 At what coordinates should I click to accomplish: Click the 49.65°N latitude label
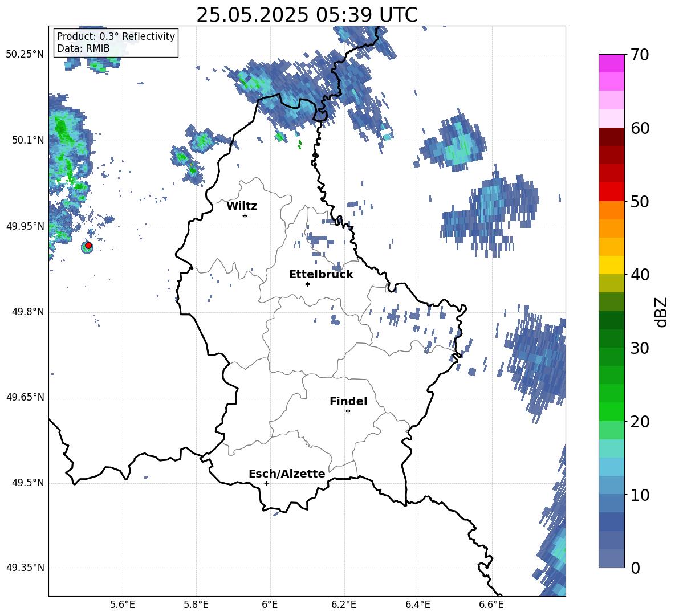click(x=25, y=397)
